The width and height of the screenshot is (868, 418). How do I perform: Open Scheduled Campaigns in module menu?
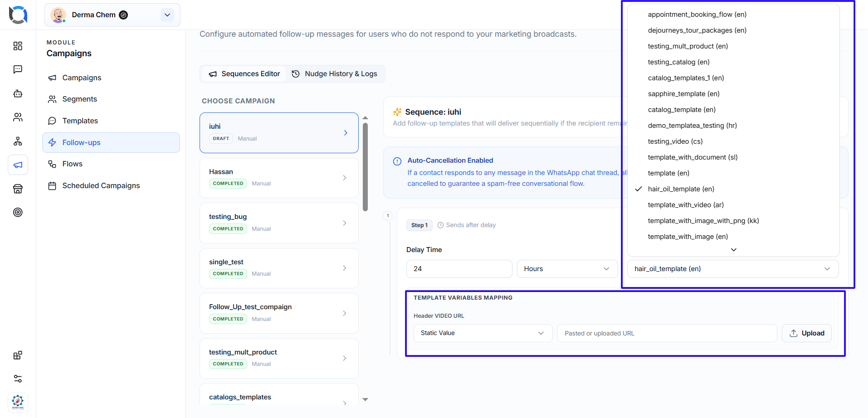coord(111,185)
